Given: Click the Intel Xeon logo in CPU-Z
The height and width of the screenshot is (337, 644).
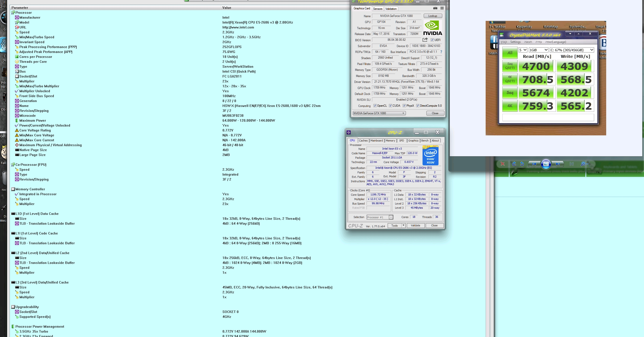Looking at the screenshot, I should (x=430, y=155).
